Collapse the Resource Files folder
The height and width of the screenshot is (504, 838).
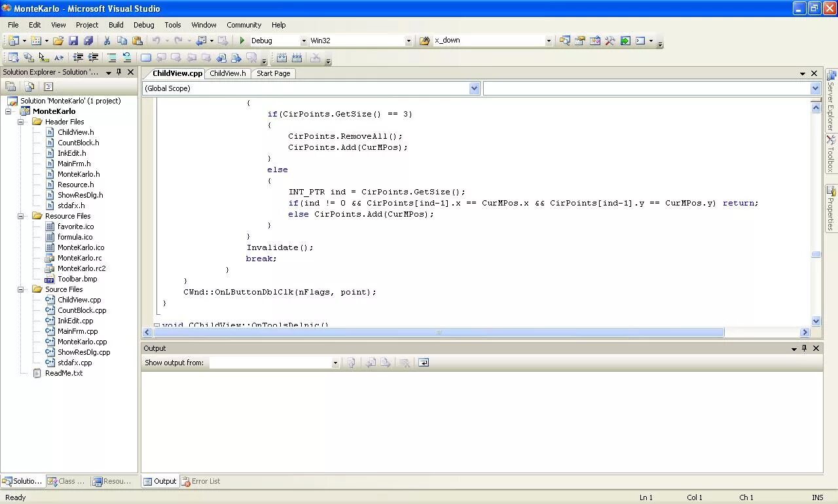[x=20, y=216]
